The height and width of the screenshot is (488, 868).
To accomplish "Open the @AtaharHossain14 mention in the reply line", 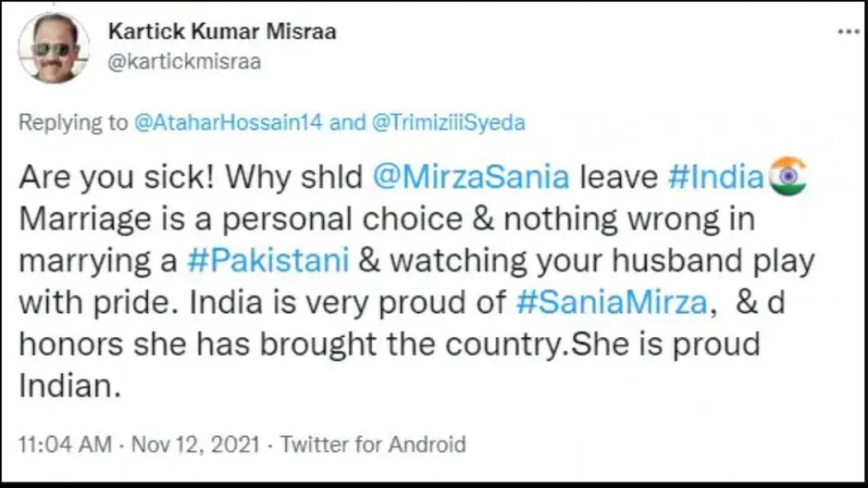I will 228,123.
